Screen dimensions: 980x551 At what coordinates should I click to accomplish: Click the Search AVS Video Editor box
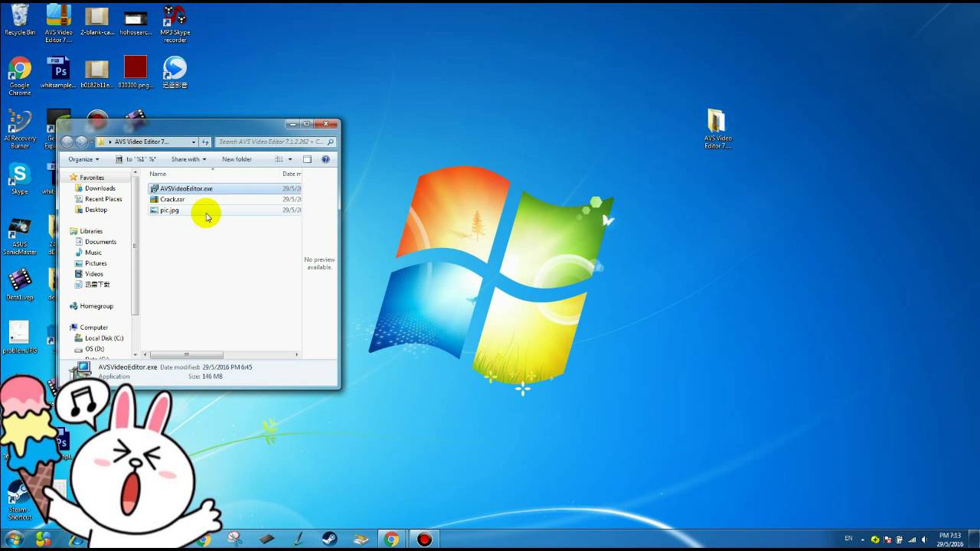275,142
